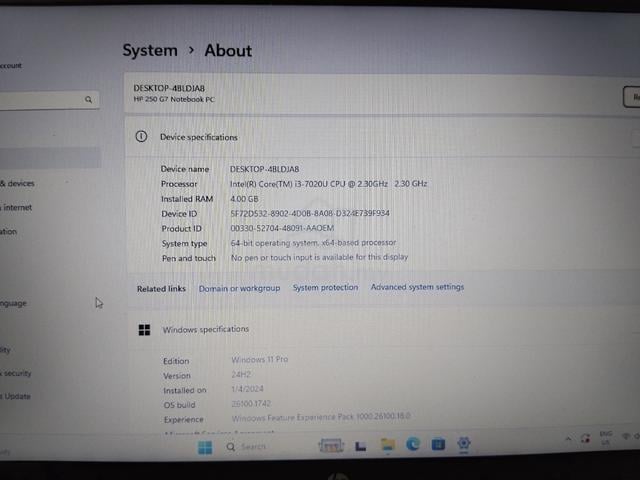This screenshot has width=640, height=480.
Task: Click the Device specifications info icon
Action: click(141, 136)
